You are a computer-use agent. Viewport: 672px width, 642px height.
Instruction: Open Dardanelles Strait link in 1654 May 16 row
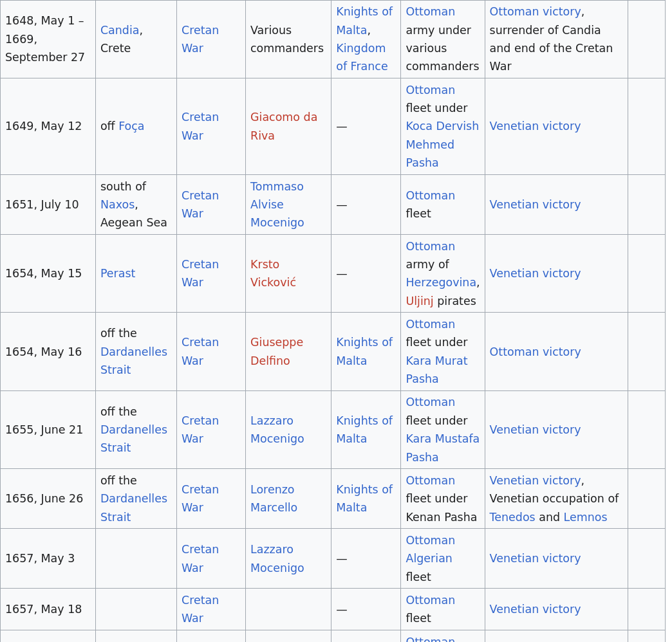134,361
